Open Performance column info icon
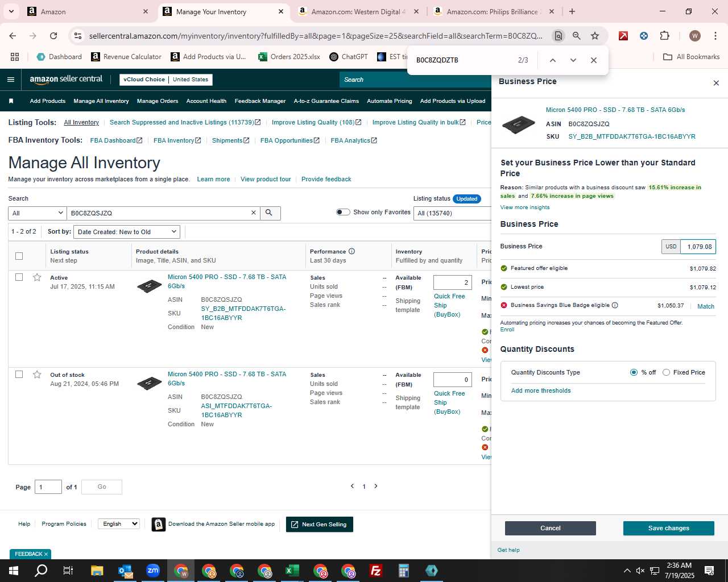The width and height of the screenshot is (728, 582). click(351, 251)
